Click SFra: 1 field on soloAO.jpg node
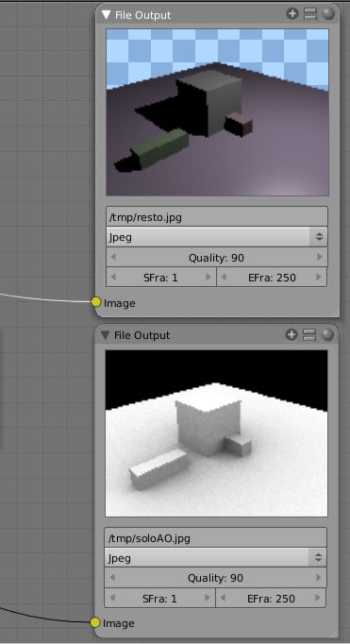This screenshot has height=644, width=350. click(x=160, y=599)
